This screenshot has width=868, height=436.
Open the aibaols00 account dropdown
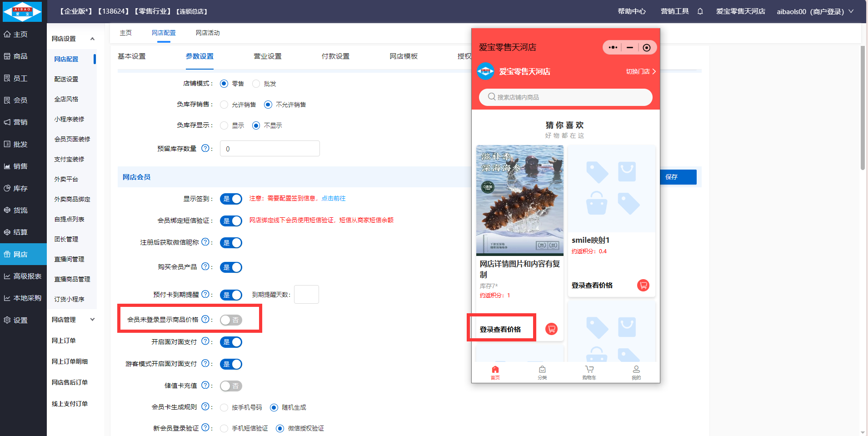pyautogui.click(x=814, y=11)
